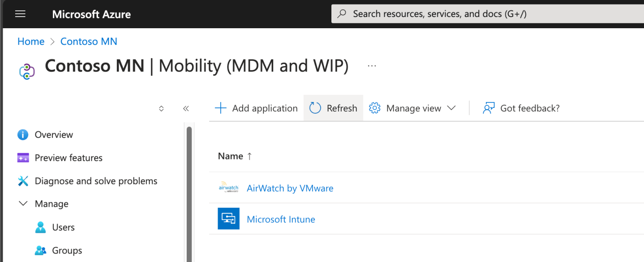Open Got feedback? link
The image size is (644, 262).
[x=521, y=108]
